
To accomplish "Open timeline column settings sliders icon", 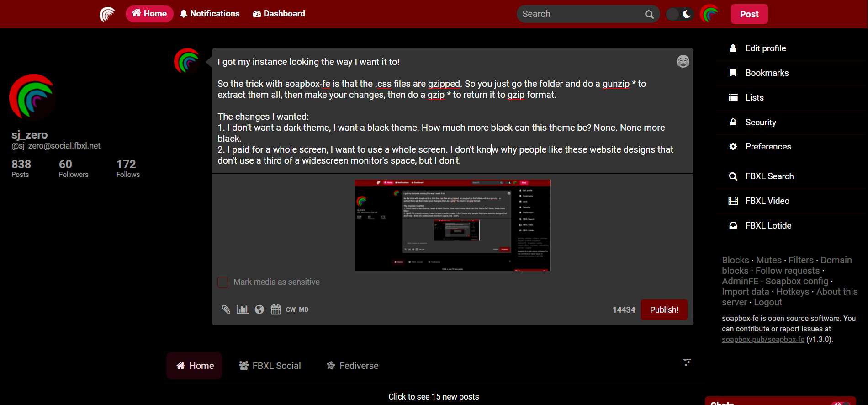I will [x=687, y=362].
